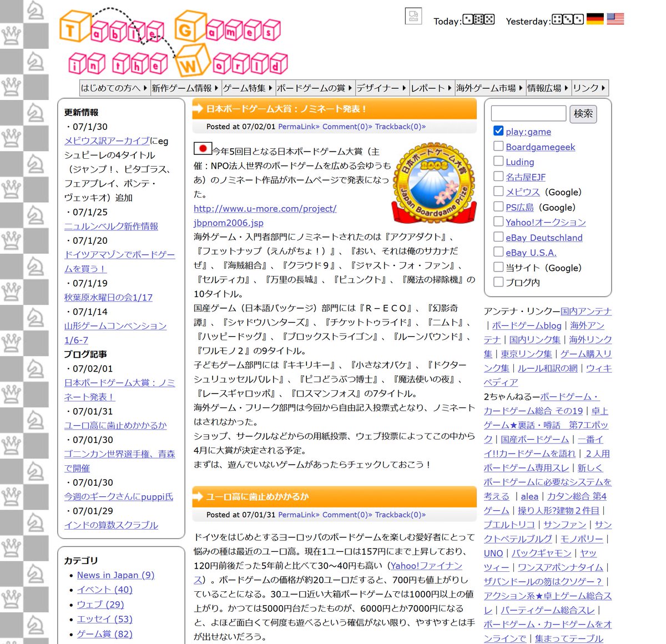Screen dimensions: 666x644
Task: Open the レポート menu
Action: coord(432,88)
